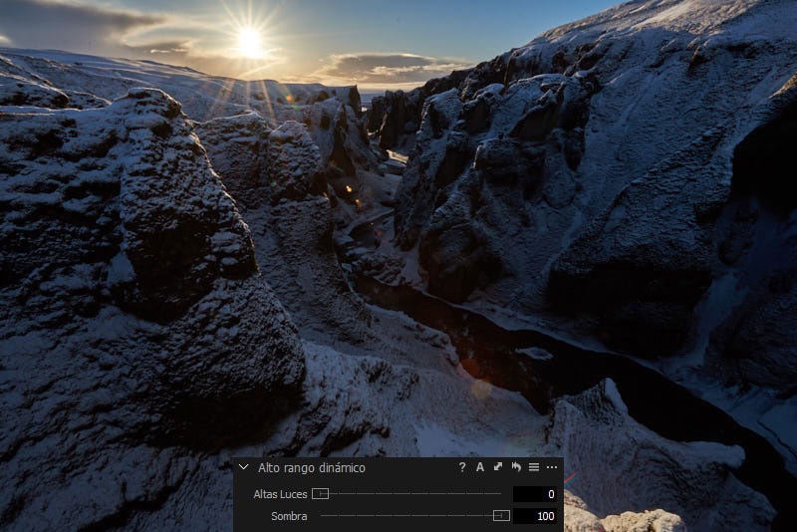Click the Sombra slider handle

tap(501, 515)
